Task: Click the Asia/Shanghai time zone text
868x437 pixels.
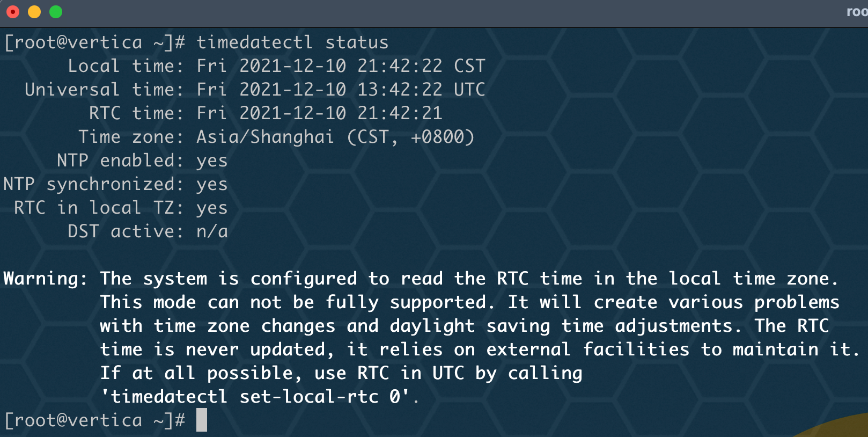Action: pyautogui.click(x=265, y=137)
